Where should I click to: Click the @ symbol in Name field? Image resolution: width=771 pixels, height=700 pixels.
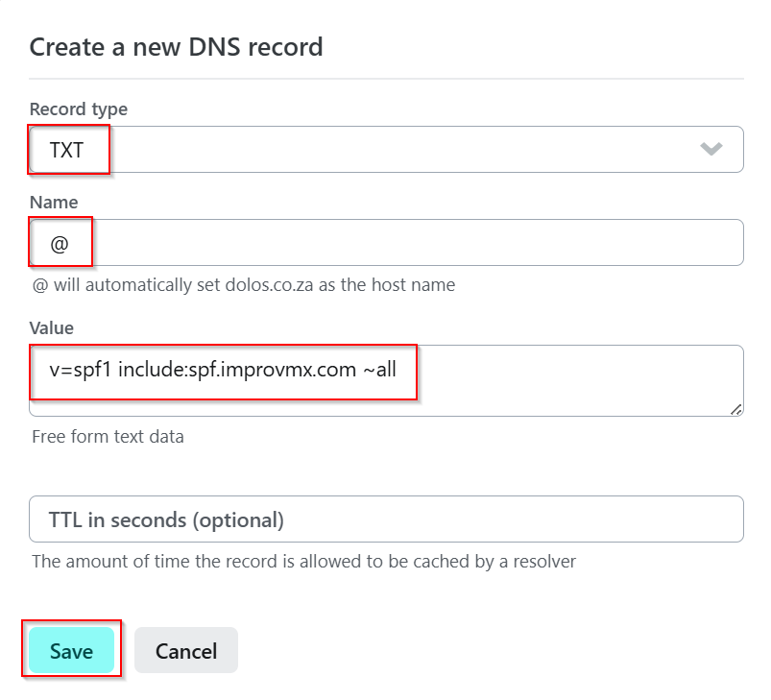point(60,244)
